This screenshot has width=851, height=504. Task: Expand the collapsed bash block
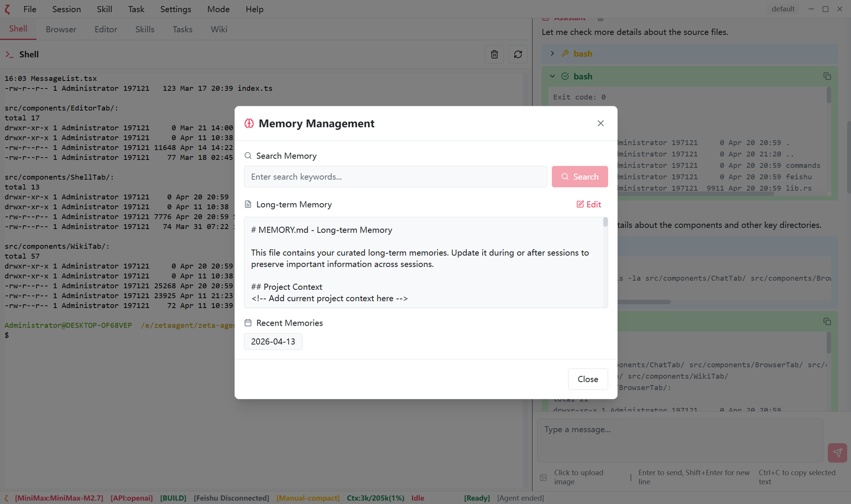[x=552, y=53]
